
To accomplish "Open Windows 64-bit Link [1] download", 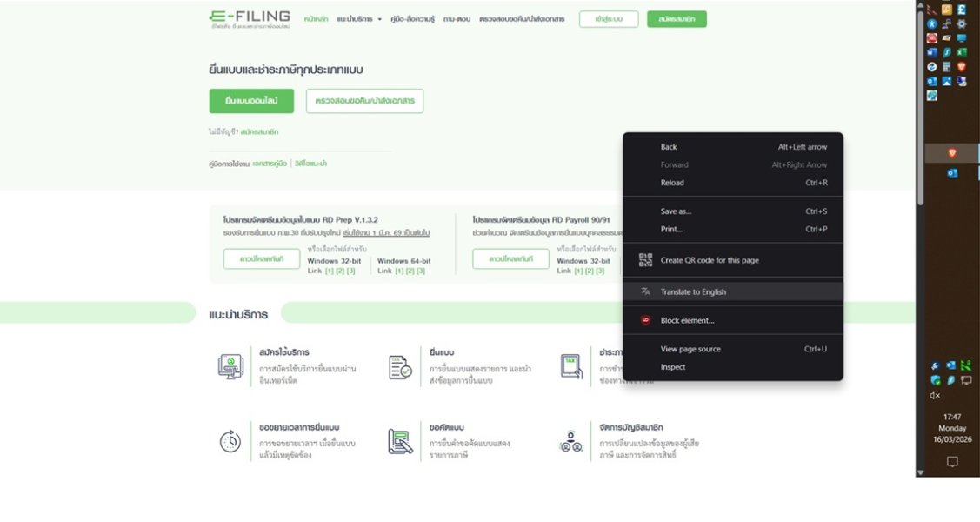I will click(397, 271).
